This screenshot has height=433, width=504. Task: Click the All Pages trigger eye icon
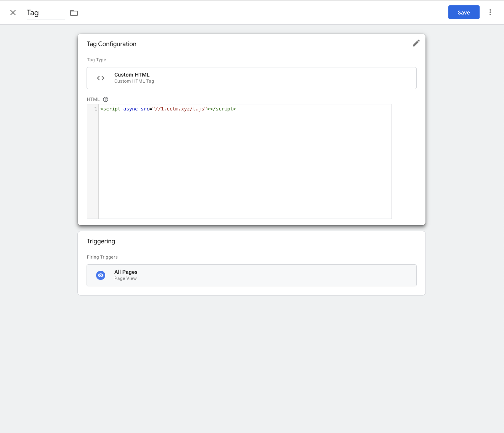click(x=101, y=275)
